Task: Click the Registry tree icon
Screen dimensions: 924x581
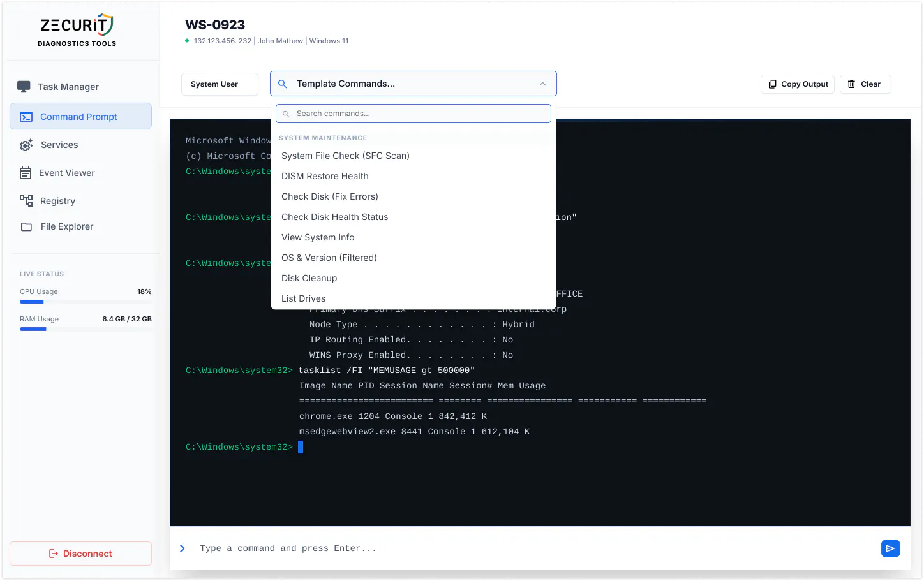Action: click(x=26, y=201)
